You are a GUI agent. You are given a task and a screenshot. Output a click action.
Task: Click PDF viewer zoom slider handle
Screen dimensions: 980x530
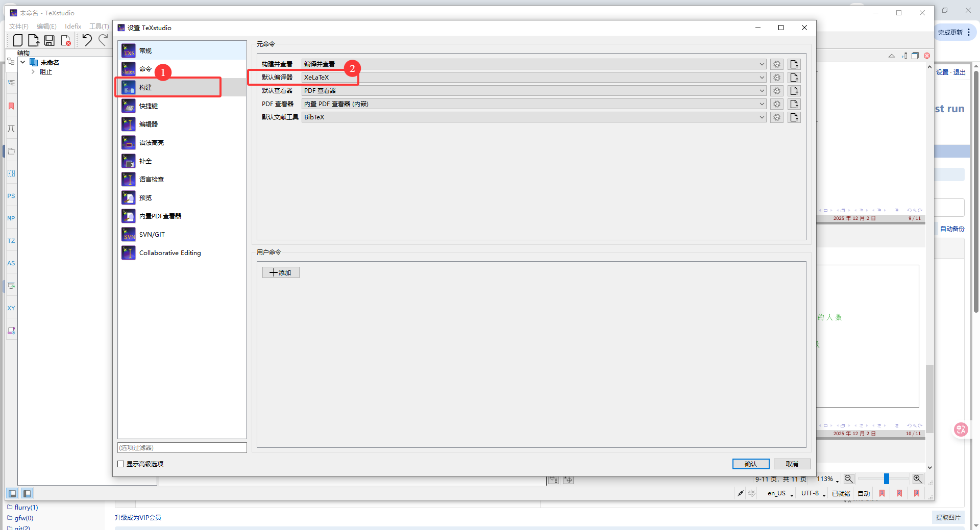pyautogui.click(x=887, y=478)
